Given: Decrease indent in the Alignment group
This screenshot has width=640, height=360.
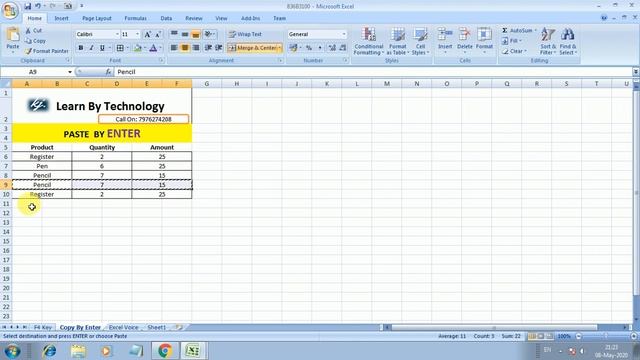Looking at the screenshot, I should [x=208, y=48].
